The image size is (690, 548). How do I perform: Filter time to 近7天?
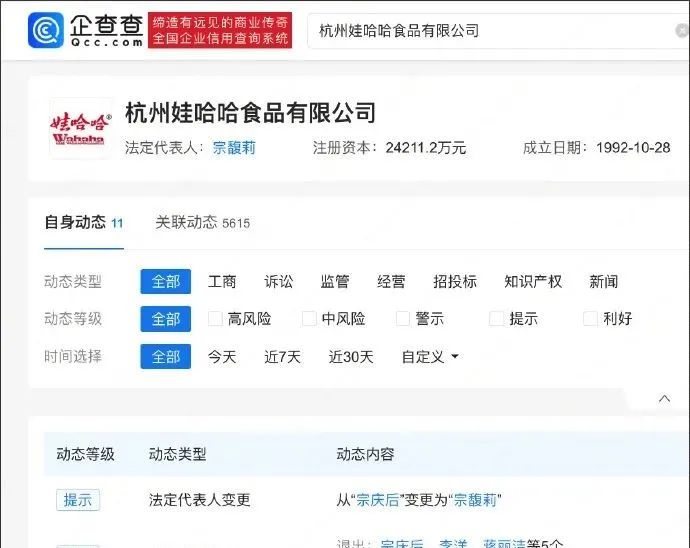(283, 357)
